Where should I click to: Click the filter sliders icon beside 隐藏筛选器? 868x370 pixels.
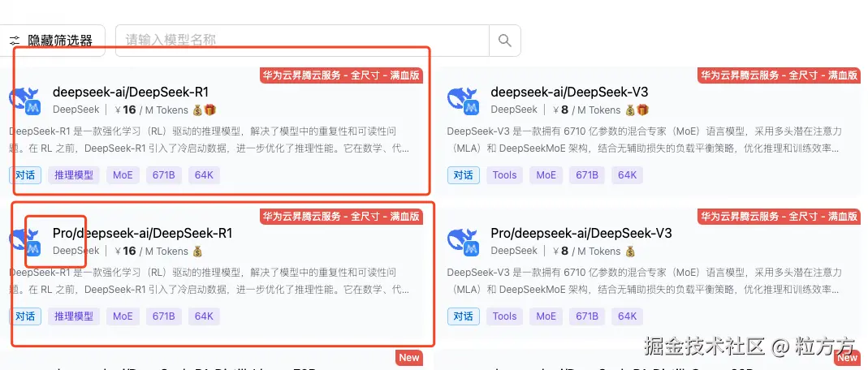pyautogui.click(x=15, y=41)
